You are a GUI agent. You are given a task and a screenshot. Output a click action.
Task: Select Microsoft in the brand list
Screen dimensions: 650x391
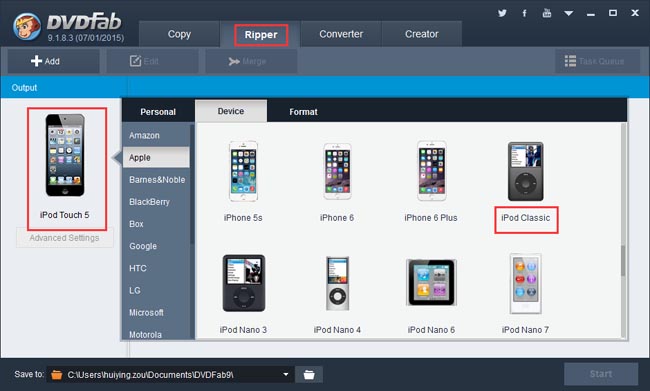click(x=156, y=312)
